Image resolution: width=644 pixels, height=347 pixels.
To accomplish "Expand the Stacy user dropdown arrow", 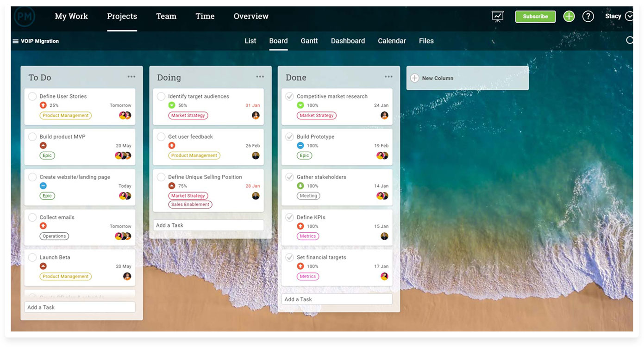I will pyautogui.click(x=629, y=16).
